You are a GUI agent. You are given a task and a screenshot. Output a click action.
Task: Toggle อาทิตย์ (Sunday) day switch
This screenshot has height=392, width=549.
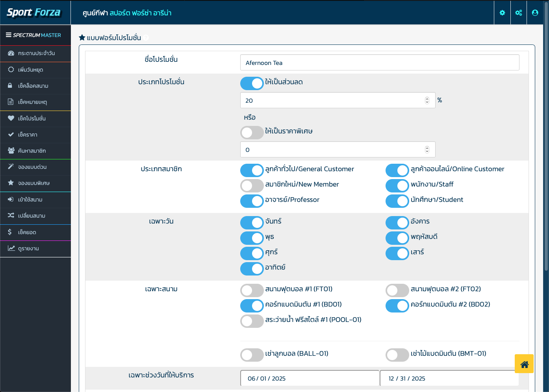252,269
